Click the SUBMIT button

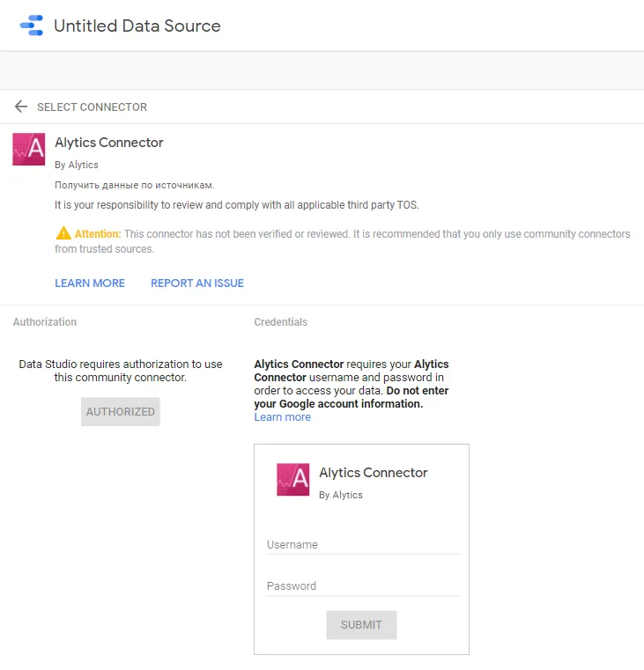(x=361, y=625)
